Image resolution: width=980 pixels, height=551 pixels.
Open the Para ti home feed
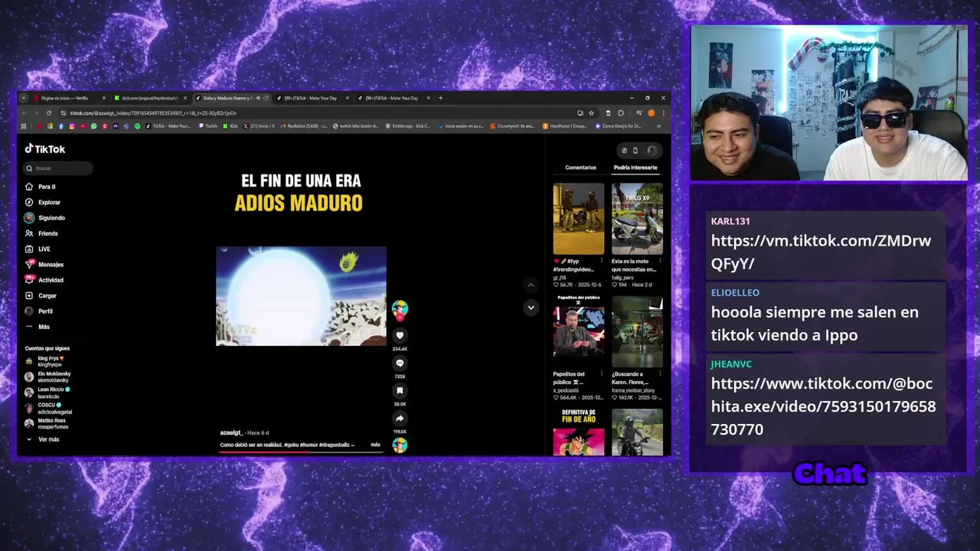(40, 187)
